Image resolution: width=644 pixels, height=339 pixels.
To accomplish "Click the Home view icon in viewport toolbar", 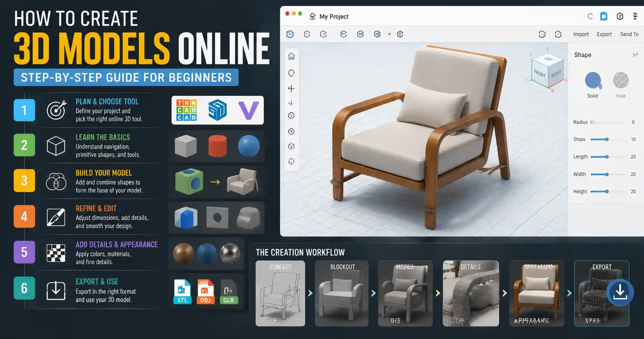I will tap(291, 56).
